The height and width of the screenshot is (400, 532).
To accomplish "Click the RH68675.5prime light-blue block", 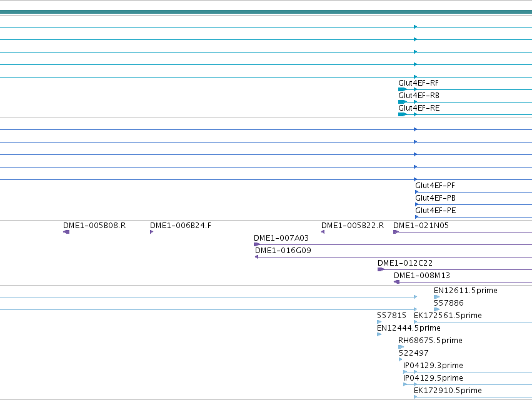I will tap(401, 347).
